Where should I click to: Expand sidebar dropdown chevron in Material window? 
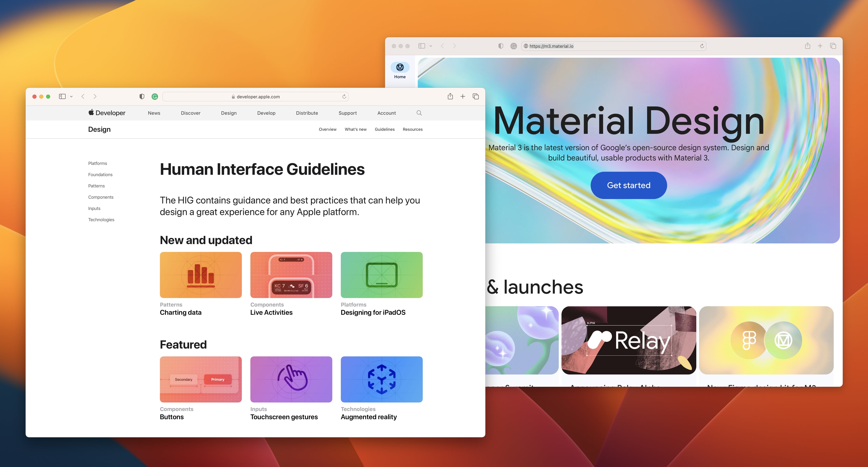[x=431, y=46]
